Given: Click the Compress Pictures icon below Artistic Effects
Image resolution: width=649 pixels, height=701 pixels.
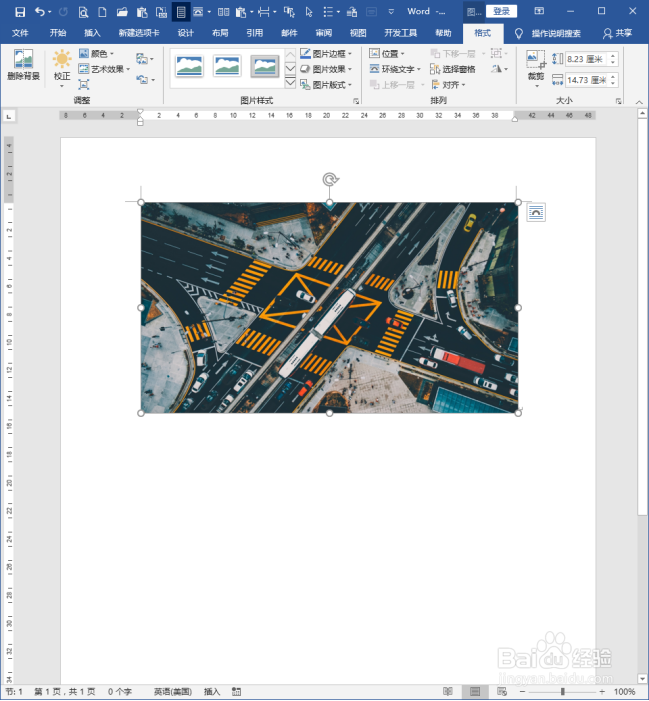Looking at the screenshot, I should (x=84, y=84).
